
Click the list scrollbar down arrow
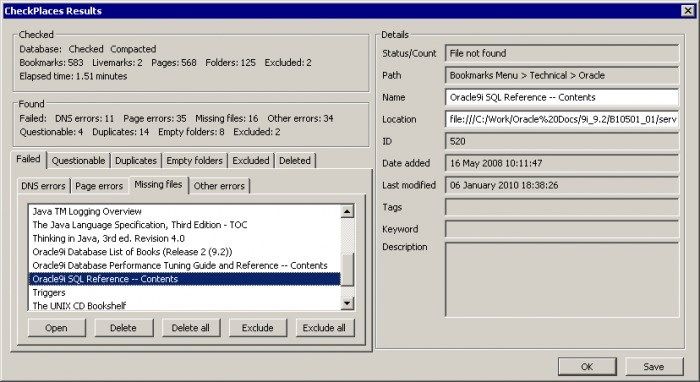(347, 303)
